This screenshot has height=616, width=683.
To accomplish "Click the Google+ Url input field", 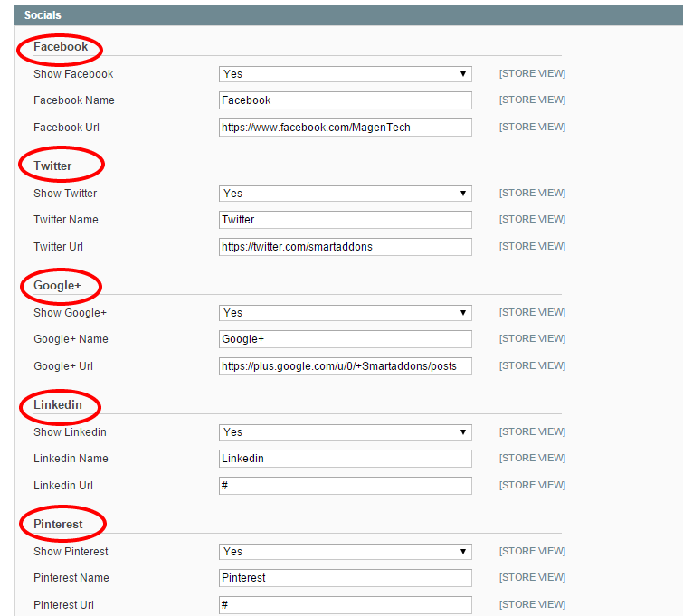I will pyautogui.click(x=345, y=366).
